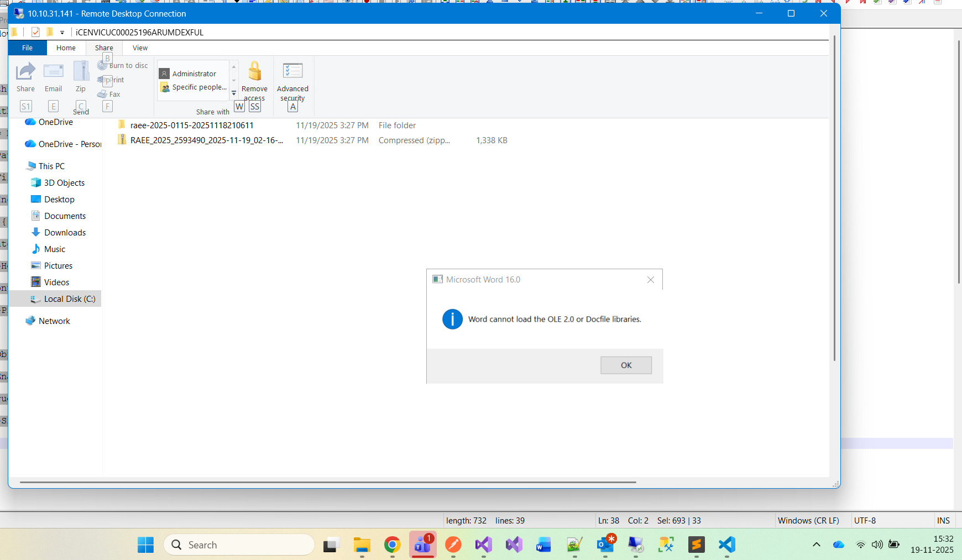Image resolution: width=962 pixels, height=560 pixels.
Task: Click Burn to disc option
Action: click(128, 66)
